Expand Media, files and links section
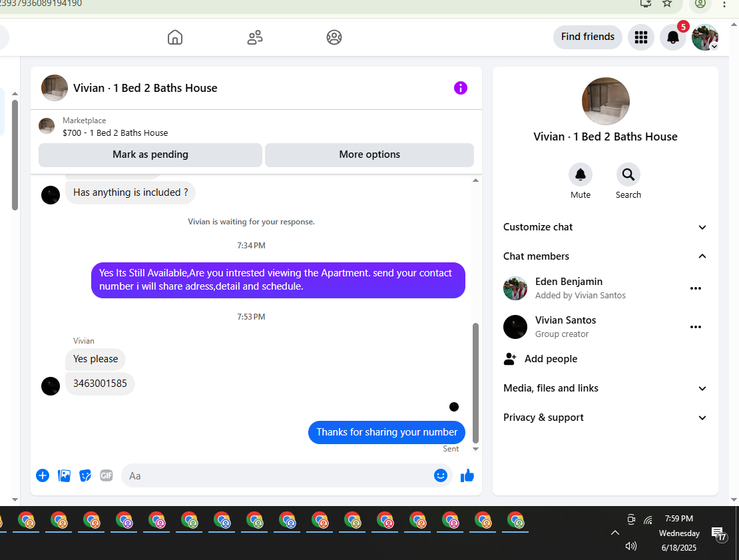Image resolution: width=739 pixels, height=560 pixels. [x=605, y=388]
